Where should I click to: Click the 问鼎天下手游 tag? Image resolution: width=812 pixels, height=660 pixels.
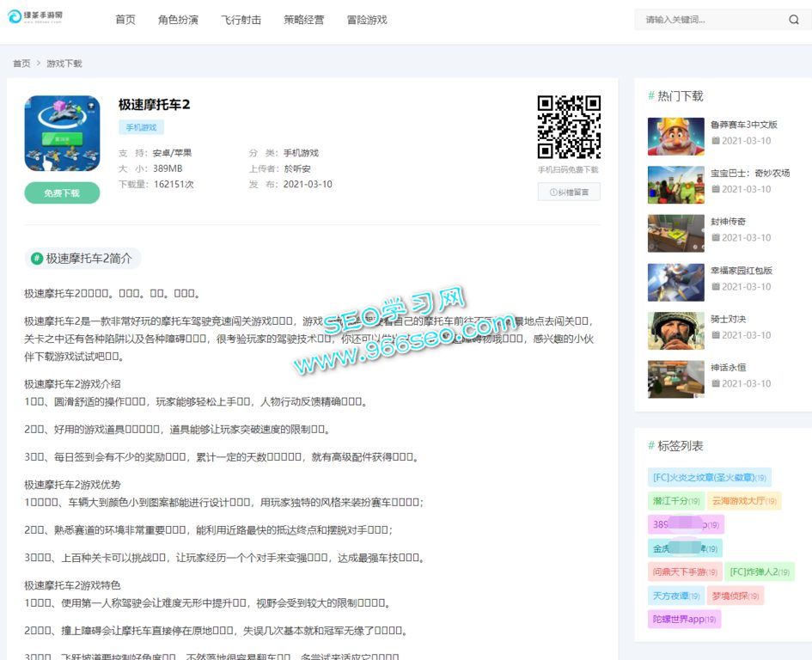point(685,572)
